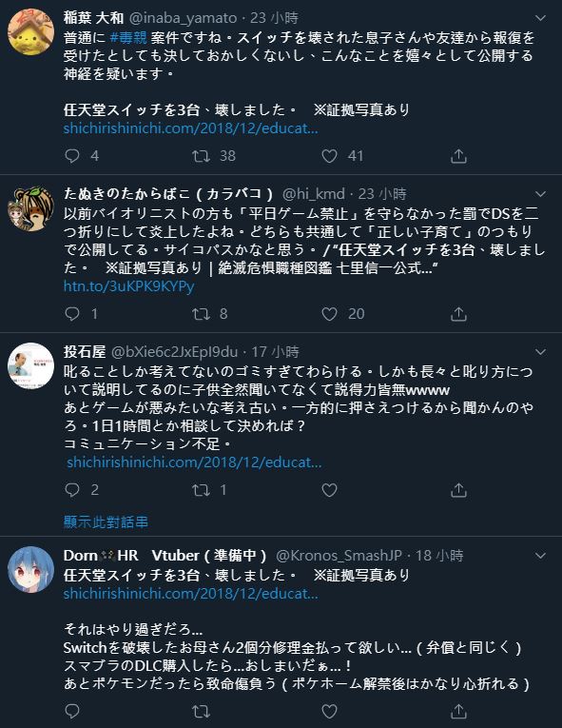Image resolution: width=562 pixels, height=728 pixels.
Task: Reply to inaba_yamato's tweet
Action: tap(72, 156)
